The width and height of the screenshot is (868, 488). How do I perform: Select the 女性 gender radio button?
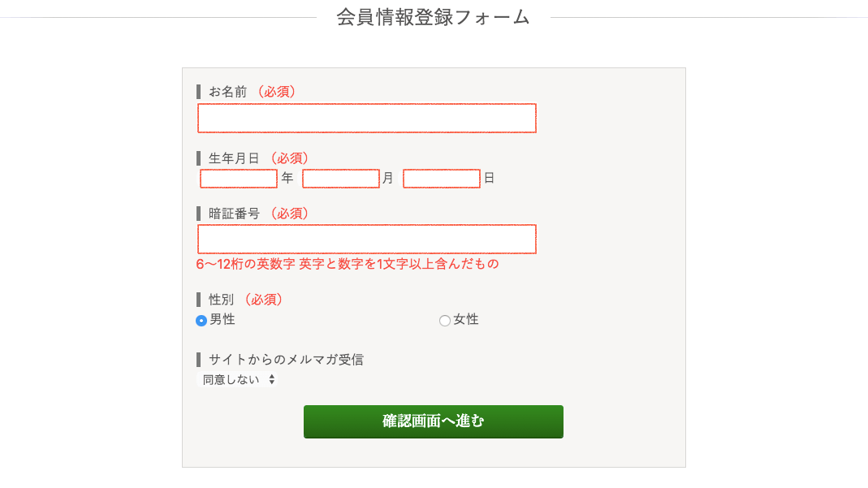pos(445,320)
